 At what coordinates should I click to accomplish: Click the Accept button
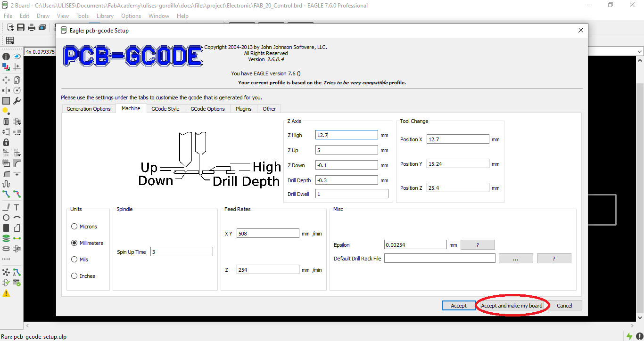pos(459,306)
